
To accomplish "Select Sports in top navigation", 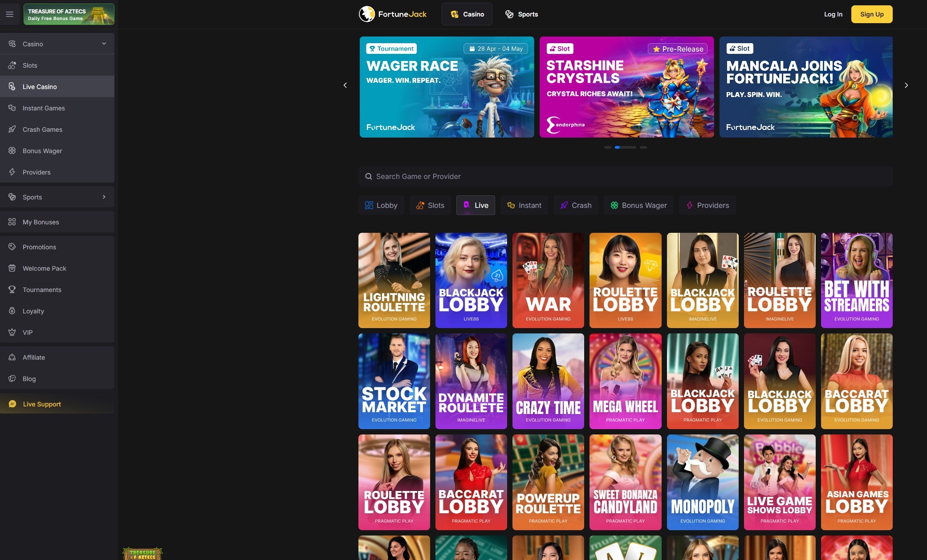I will [521, 14].
